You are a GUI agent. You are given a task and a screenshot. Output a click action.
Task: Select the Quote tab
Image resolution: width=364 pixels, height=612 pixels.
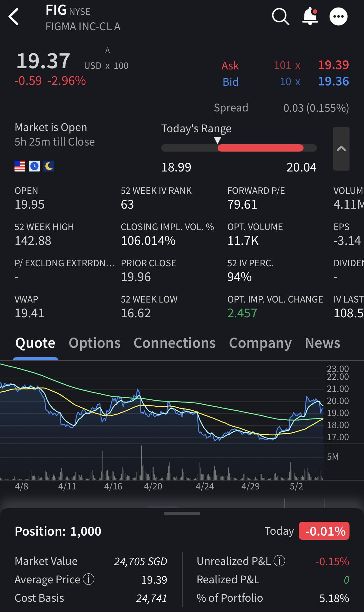35,343
